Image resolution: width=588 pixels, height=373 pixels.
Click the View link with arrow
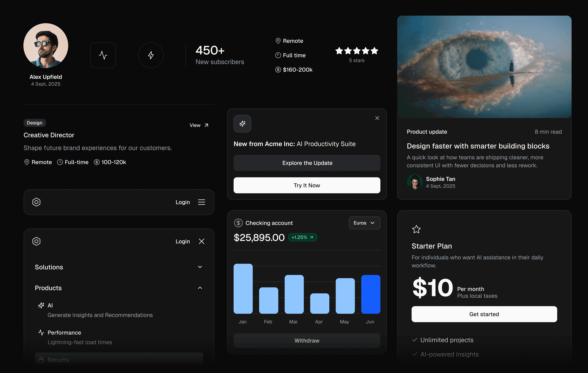tap(199, 125)
